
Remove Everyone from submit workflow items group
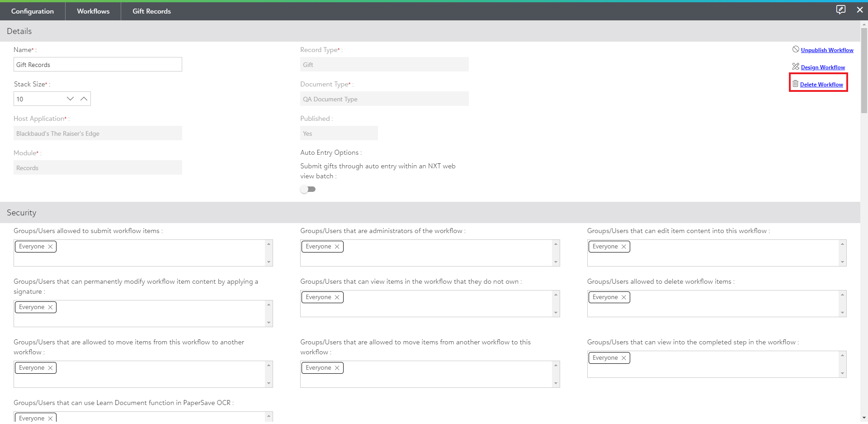pos(51,247)
